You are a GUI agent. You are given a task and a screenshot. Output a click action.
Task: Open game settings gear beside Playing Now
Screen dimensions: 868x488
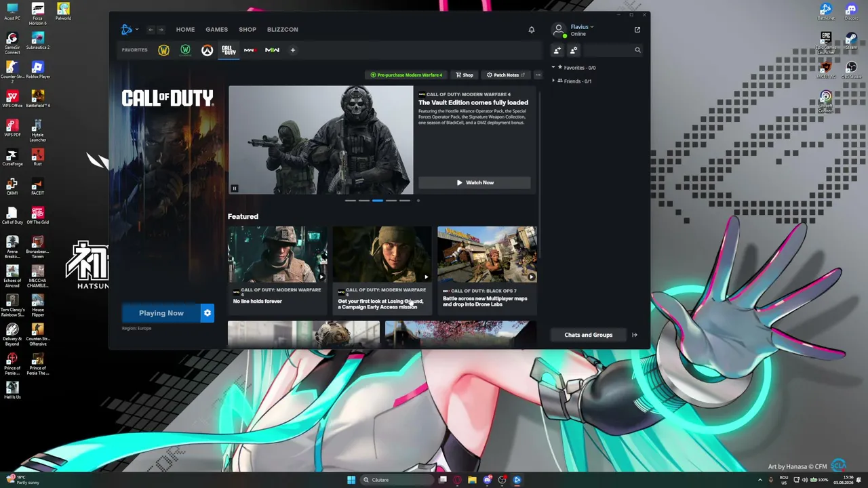click(x=208, y=313)
